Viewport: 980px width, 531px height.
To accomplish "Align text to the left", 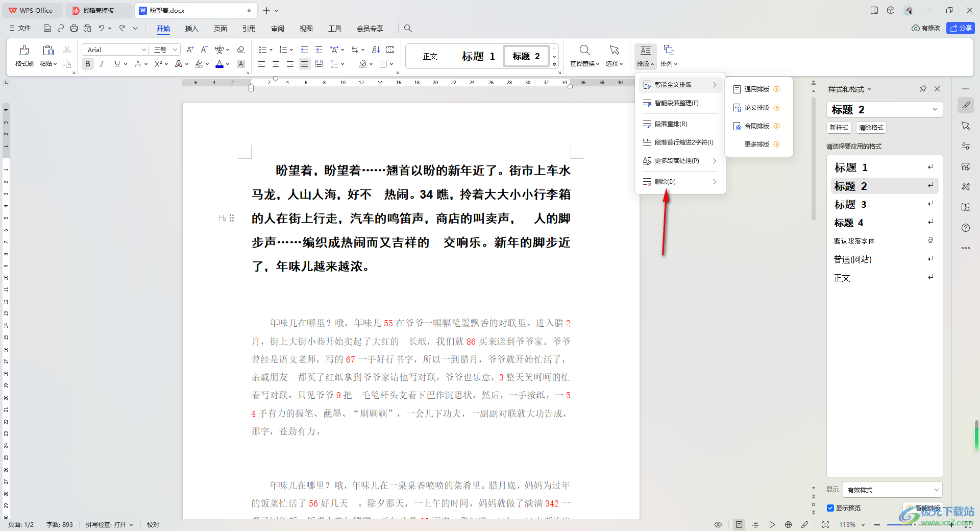I will (261, 64).
